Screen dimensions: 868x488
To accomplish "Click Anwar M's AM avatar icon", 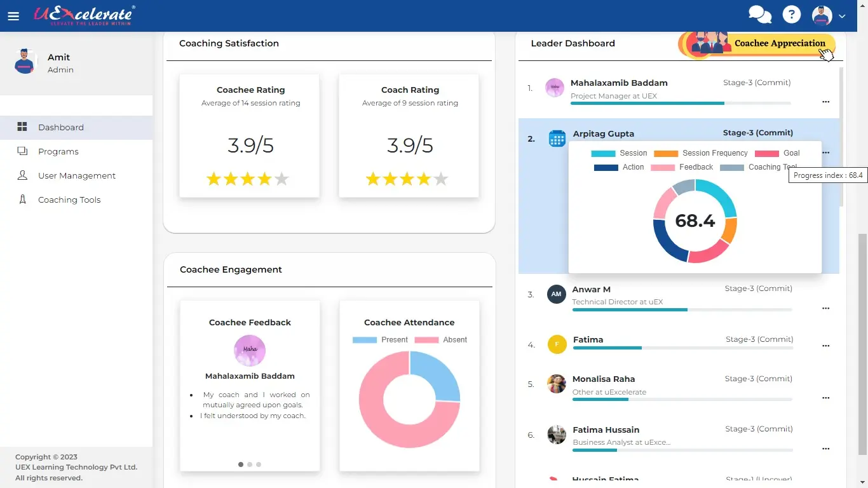I will pyautogui.click(x=556, y=294).
